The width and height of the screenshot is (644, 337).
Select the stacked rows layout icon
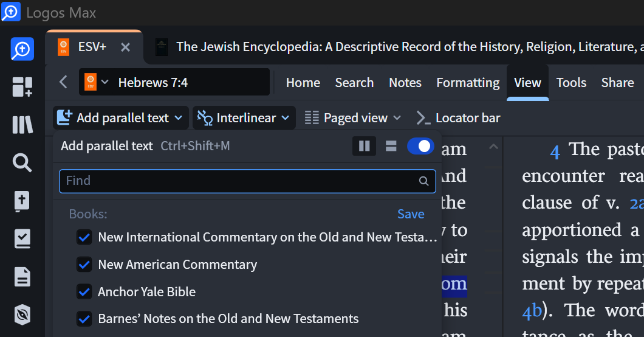(x=391, y=146)
